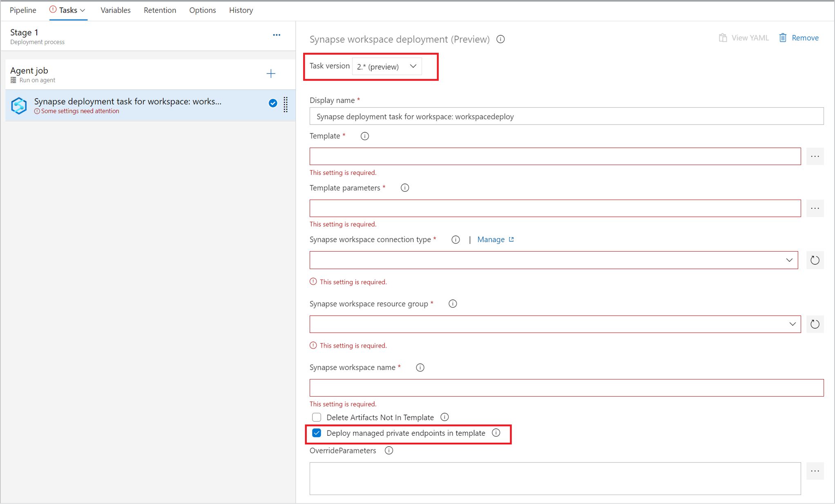Toggle the Deploy managed private endpoints checkbox
Image resolution: width=835 pixels, height=504 pixels.
coord(316,433)
